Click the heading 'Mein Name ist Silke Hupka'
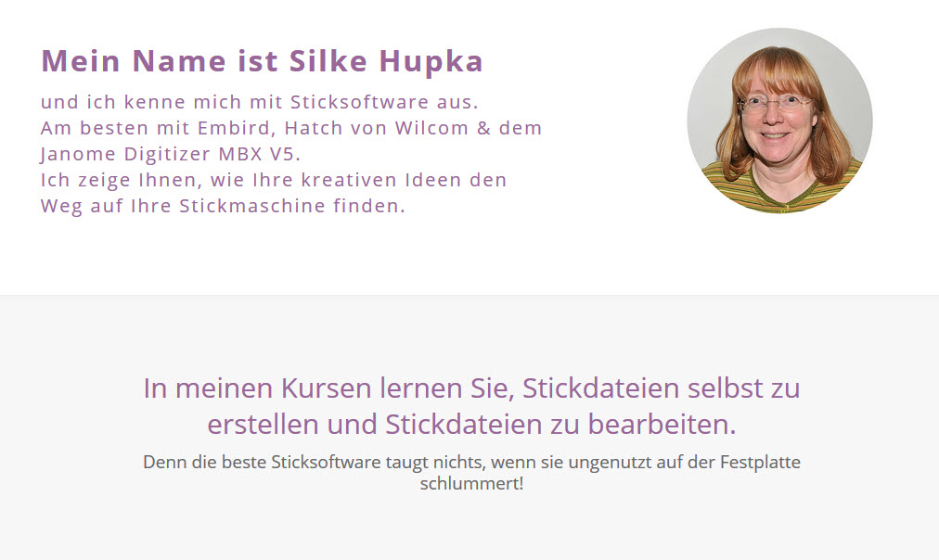This screenshot has width=939, height=560. click(262, 61)
